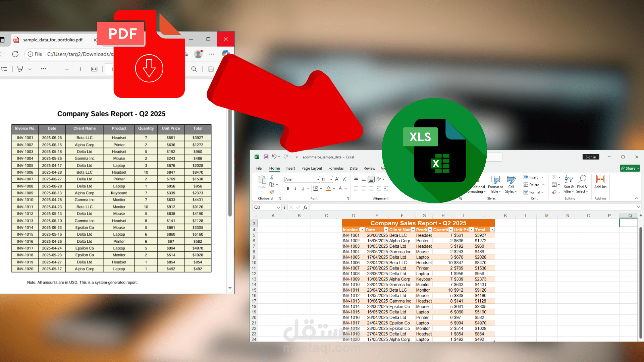Click the Copy icon in Excel Clipboard group
Screen dimensions: 644x362
272,185
